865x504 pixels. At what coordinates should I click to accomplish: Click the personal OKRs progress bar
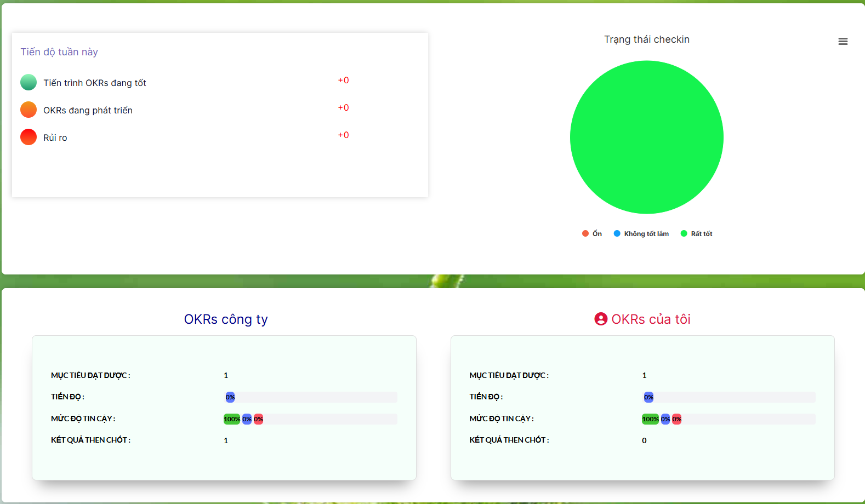point(729,397)
